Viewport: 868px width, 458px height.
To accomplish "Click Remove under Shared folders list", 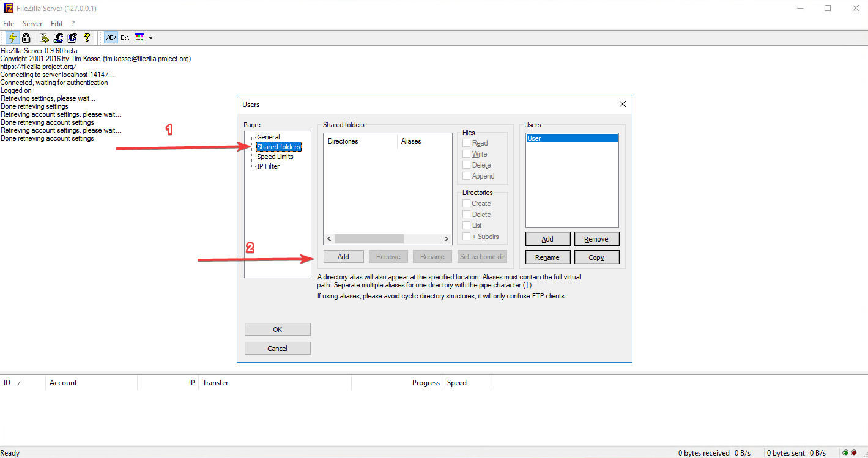I will 388,257.
